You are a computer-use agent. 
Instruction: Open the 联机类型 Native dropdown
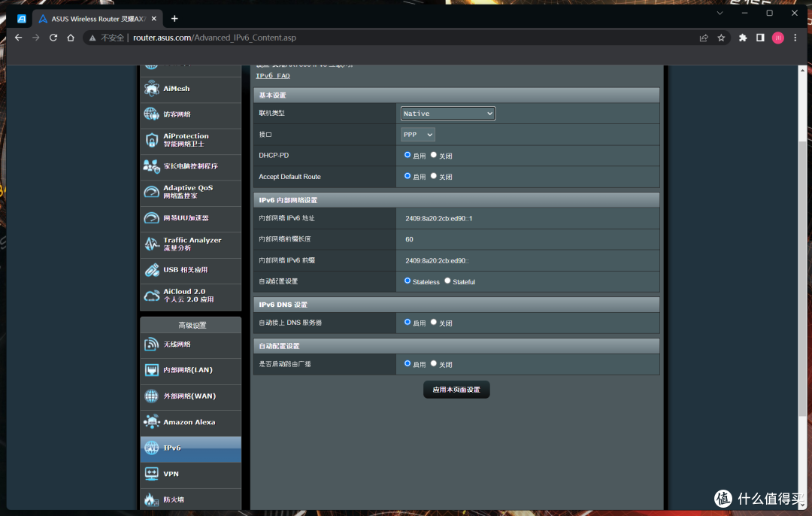click(448, 114)
